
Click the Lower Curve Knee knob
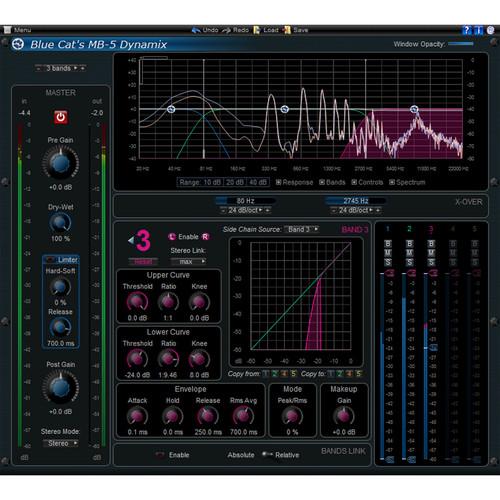pyautogui.click(x=199, y=359)
